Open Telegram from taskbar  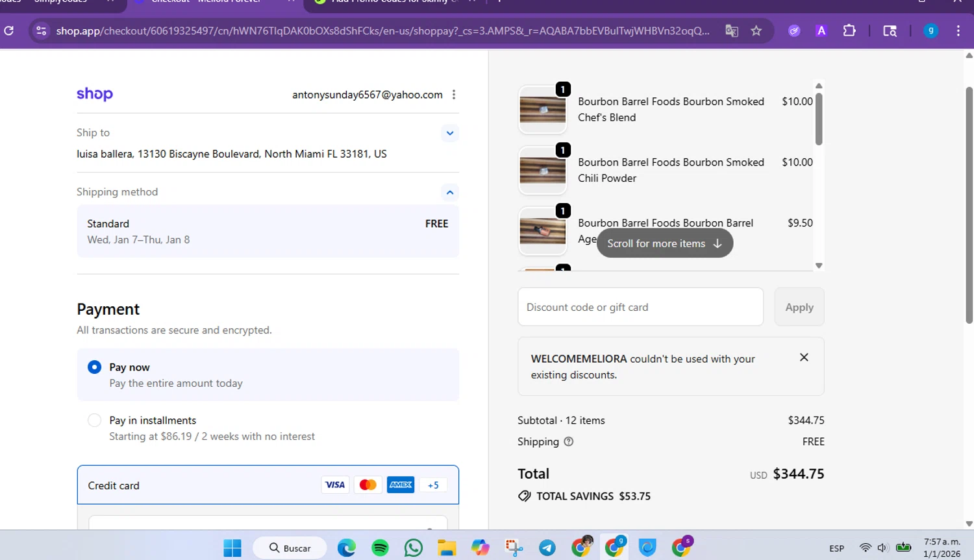pos(547,548)
